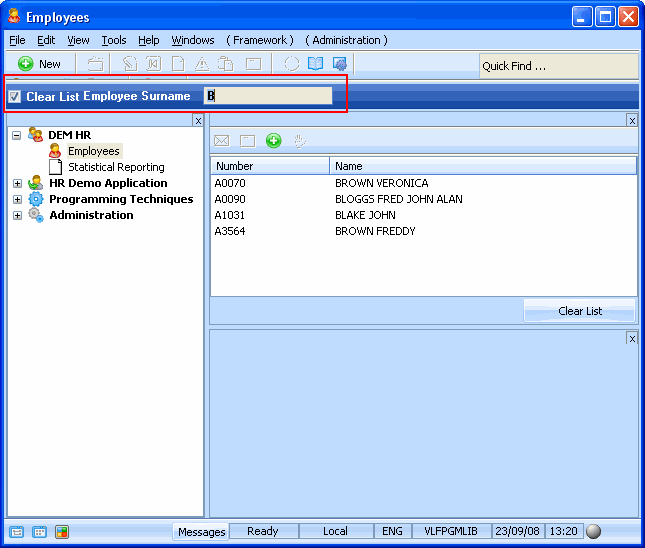Open the blue book help icon

pos(316,64)
